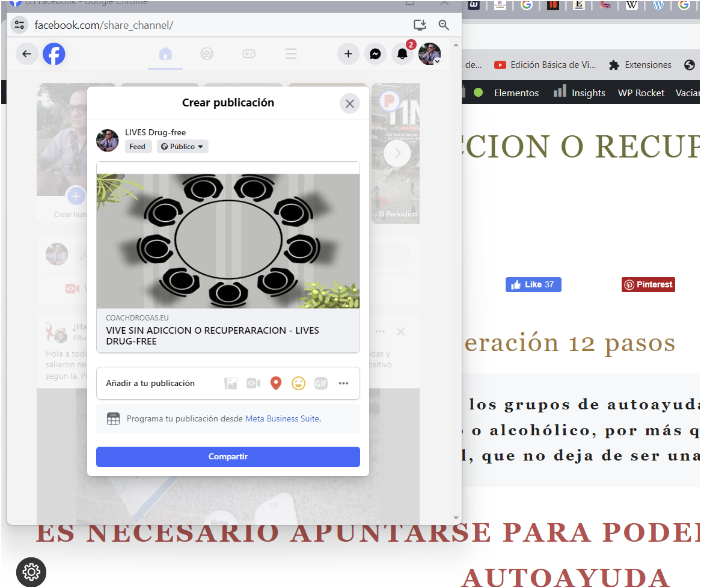Add a GIF to the publication
Viewport: 701px width, 588px height.
(321, 383)
